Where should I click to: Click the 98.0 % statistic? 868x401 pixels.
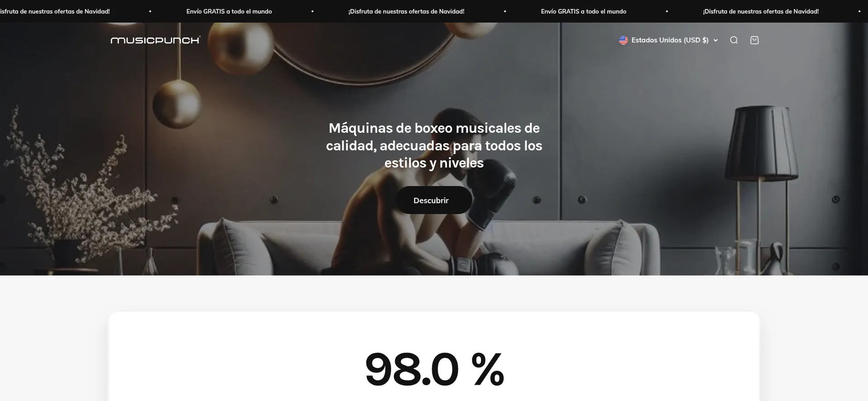coord(434,369)
